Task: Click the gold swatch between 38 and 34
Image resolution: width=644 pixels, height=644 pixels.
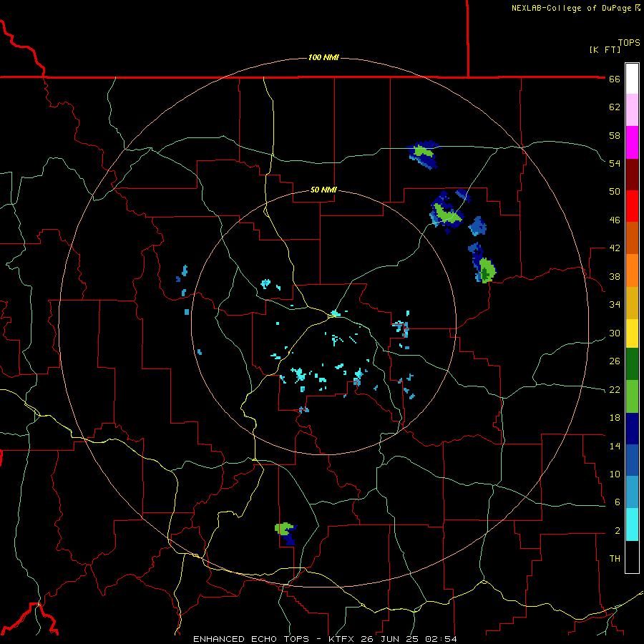Action: click(632, 303)
